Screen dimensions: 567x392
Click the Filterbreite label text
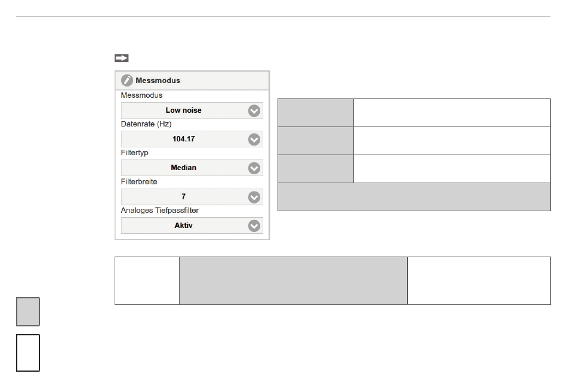pos(139,181)
